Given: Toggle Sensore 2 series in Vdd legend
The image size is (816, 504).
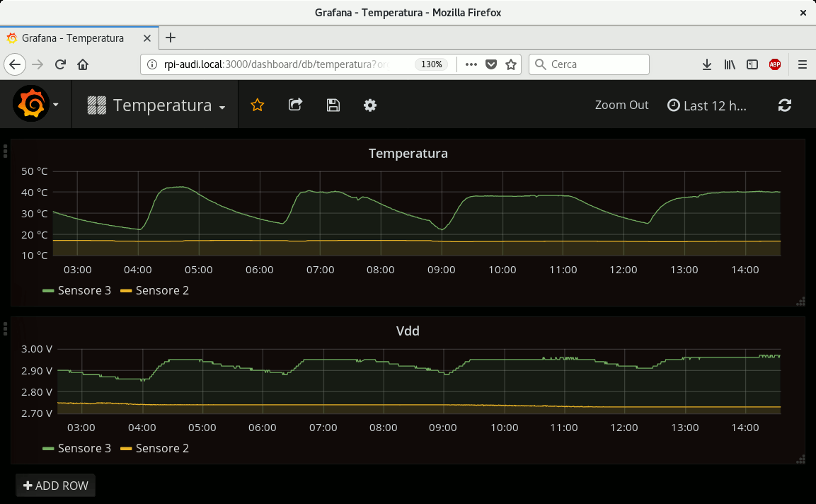Looking at the screenshot, I should 162,448.
